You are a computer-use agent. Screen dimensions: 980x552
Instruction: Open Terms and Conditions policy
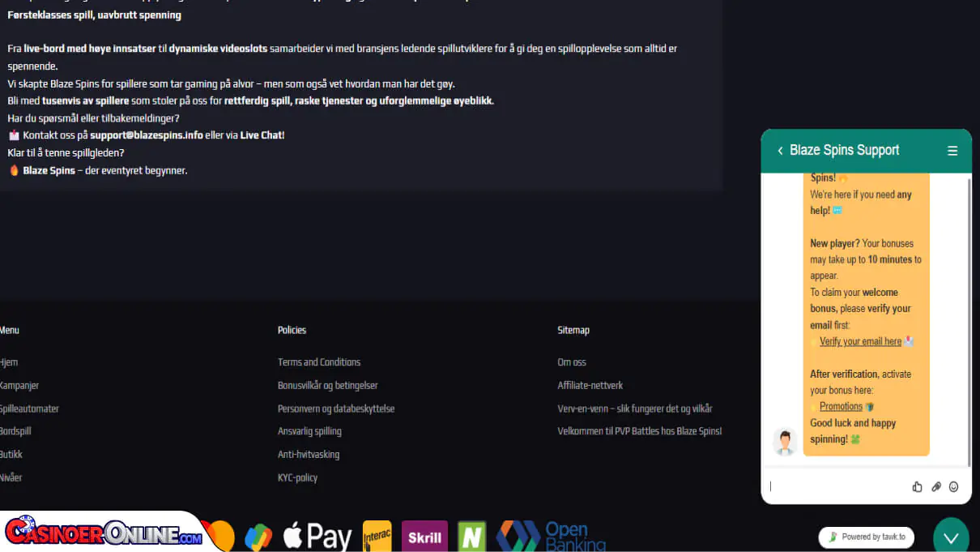(318, 362)
